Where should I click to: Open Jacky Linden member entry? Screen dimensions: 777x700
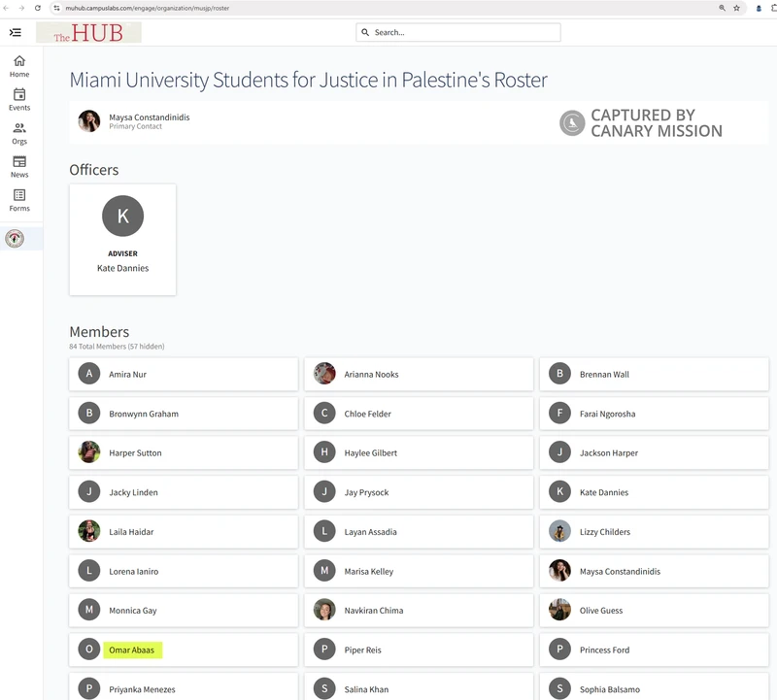click(x=184, y=492)
